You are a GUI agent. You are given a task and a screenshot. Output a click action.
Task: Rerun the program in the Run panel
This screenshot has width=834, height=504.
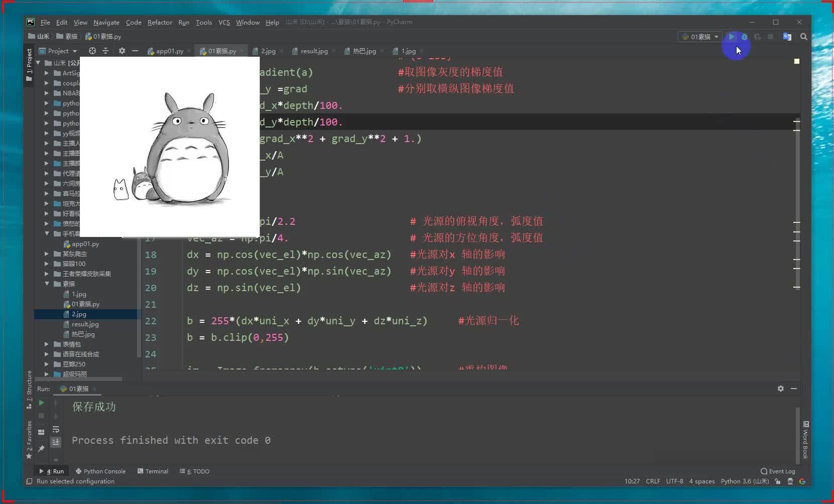pyautogui.click(x=41, y=403)
